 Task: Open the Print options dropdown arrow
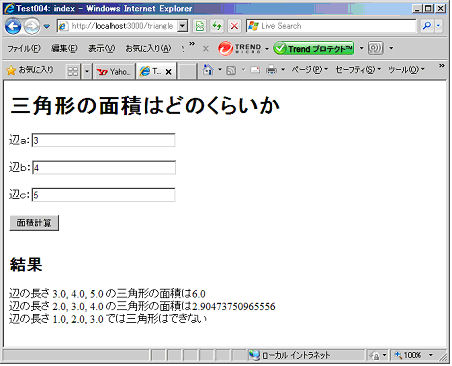[283, 70]
